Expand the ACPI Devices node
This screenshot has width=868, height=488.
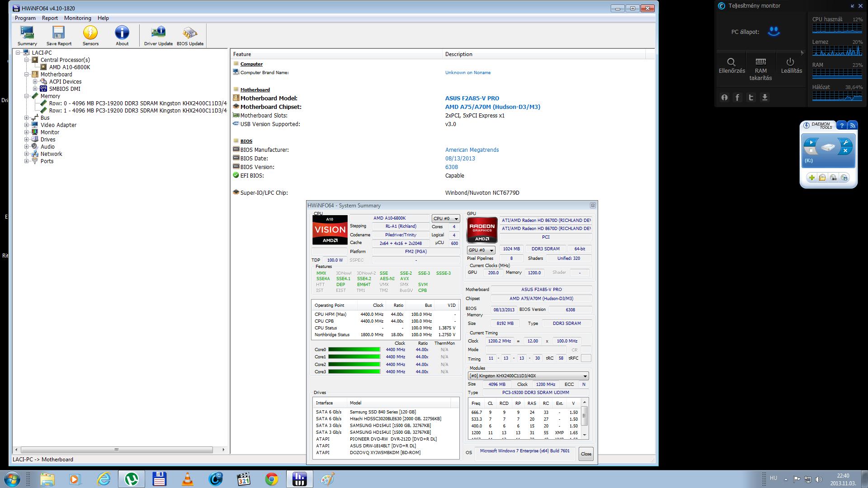(35, 82)
